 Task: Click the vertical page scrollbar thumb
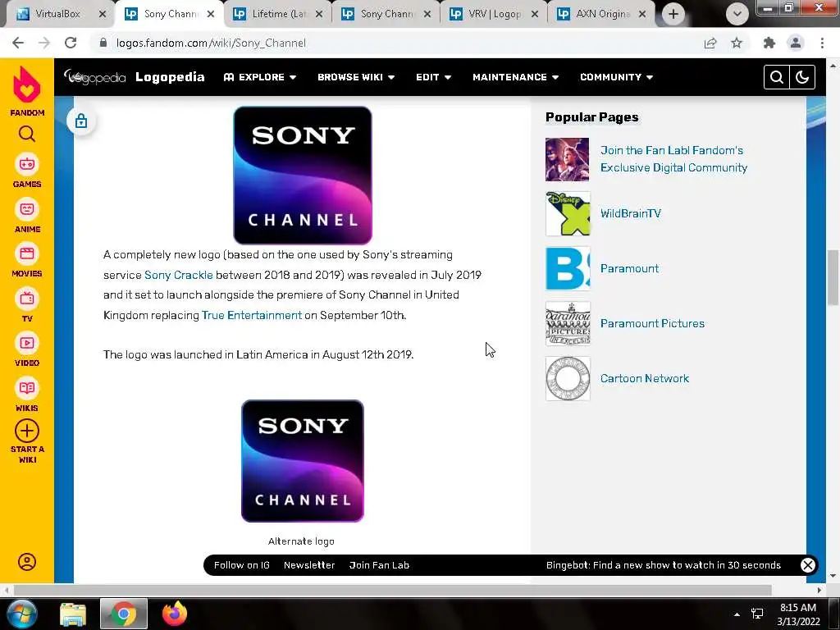tap(833, 277)
